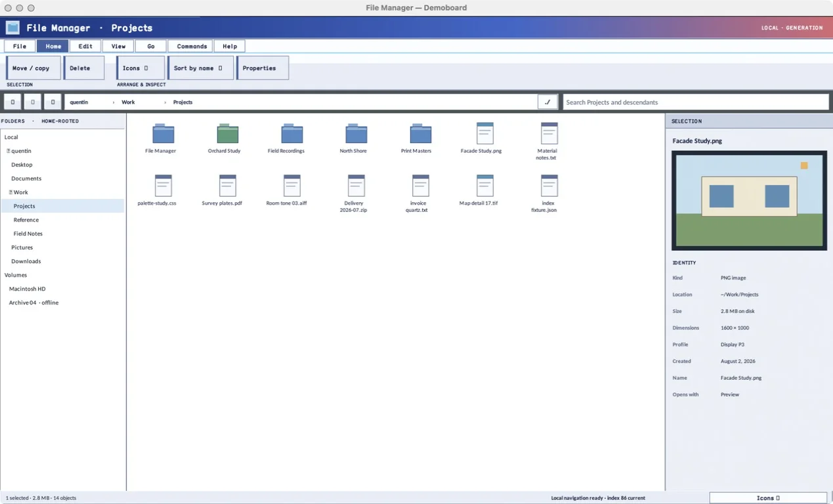
Task: Click the File Manager app logo in the header
Action: coord(12,28)
